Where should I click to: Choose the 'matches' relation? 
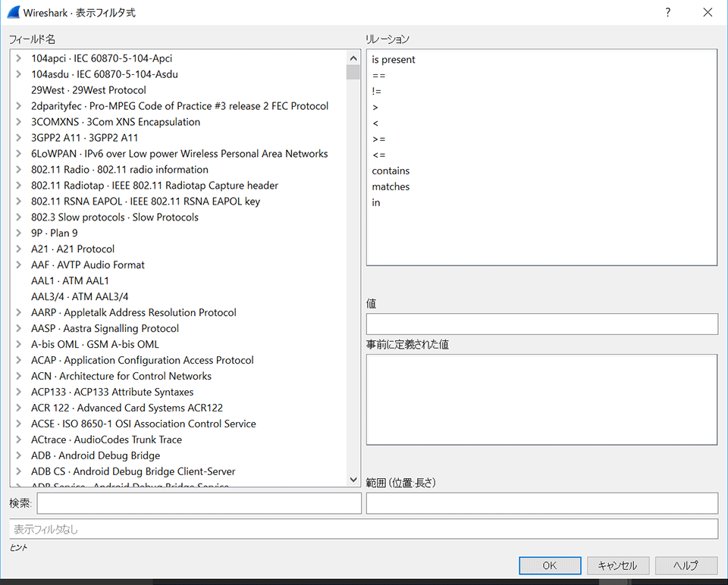click(x=391, y=186)
